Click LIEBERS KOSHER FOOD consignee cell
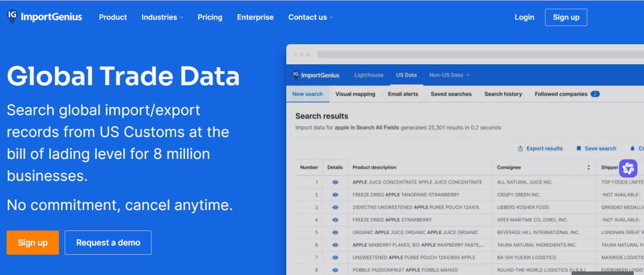644x275 pixels. 523,207
